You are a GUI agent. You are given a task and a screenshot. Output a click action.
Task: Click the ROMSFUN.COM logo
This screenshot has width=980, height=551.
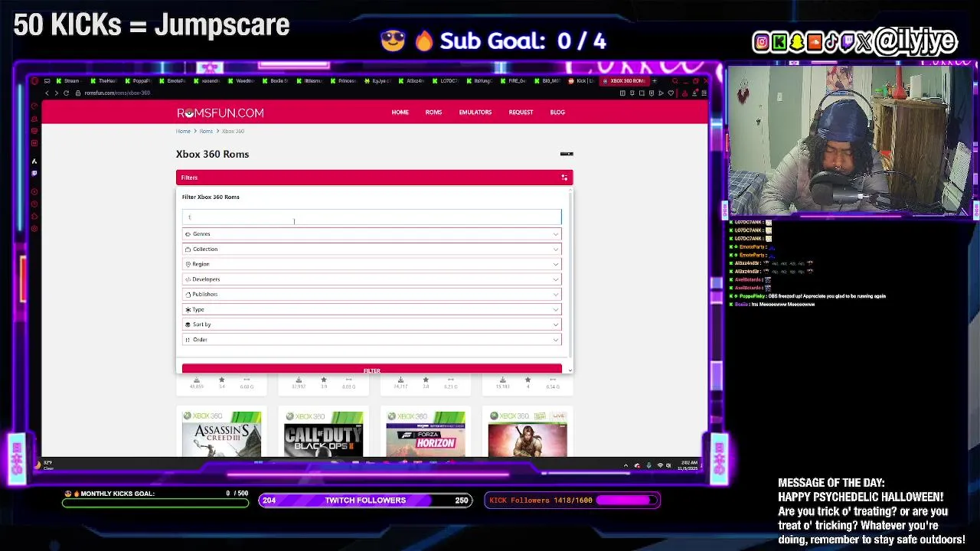point(220,113)
